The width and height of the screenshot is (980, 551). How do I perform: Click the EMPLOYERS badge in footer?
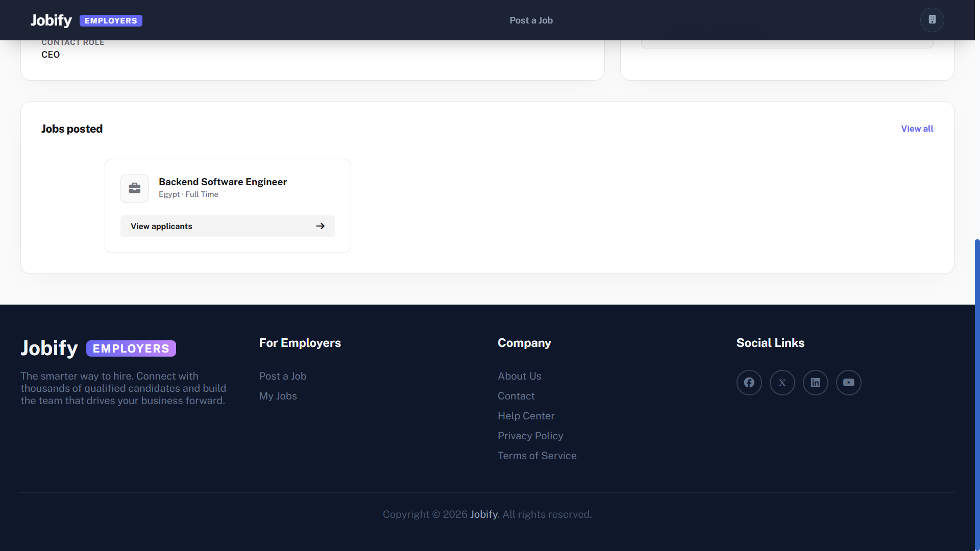pos(131,348)
